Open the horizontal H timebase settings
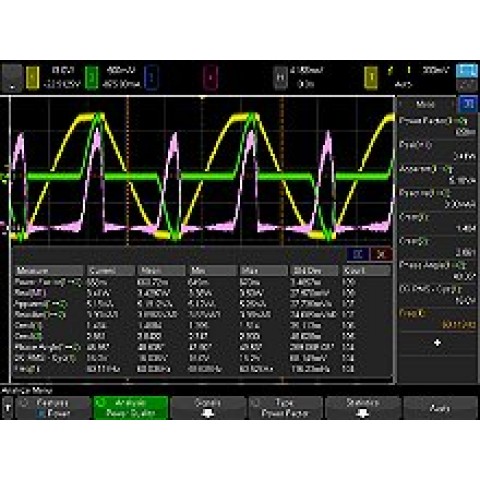 tap(280, 78)
